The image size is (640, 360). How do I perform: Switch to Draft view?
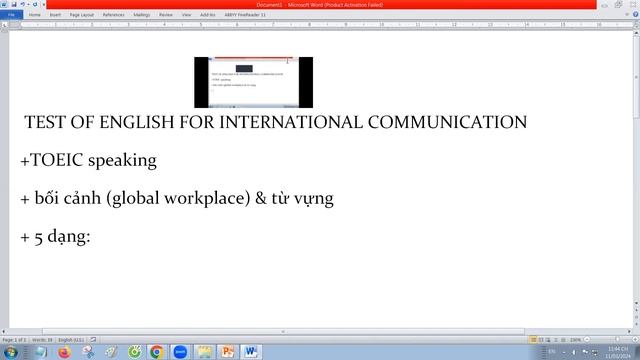pos(563,340)
